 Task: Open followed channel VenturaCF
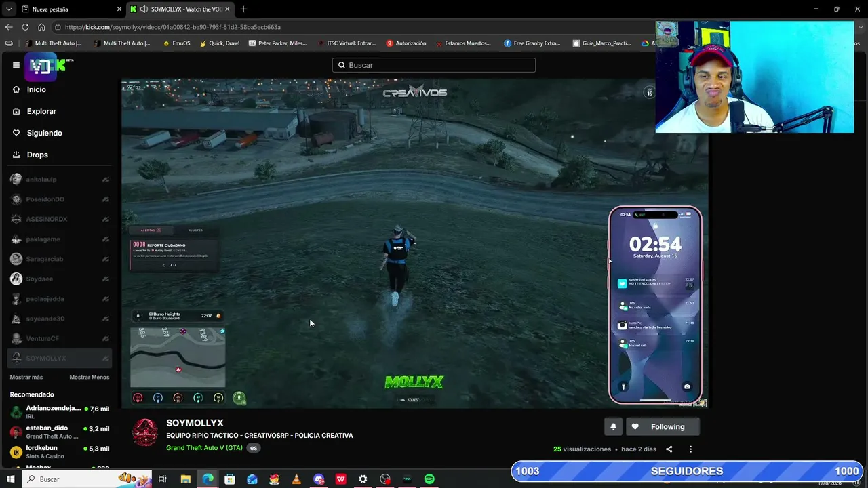click(x=60, y=338)
